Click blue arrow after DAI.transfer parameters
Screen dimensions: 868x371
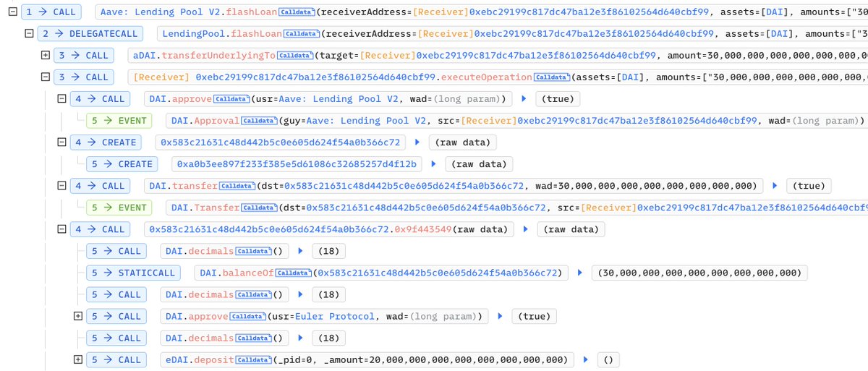775,186
